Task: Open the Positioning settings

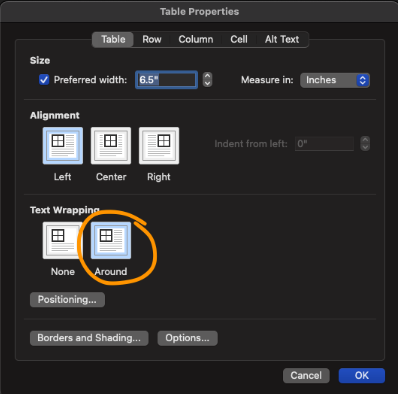Action: [x=67, y=300]
